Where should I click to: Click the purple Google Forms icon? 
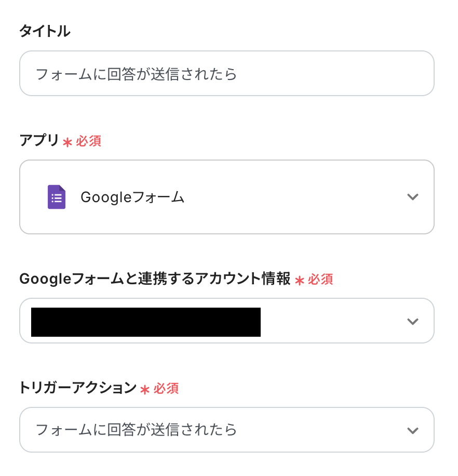click(x=57, y=197)
